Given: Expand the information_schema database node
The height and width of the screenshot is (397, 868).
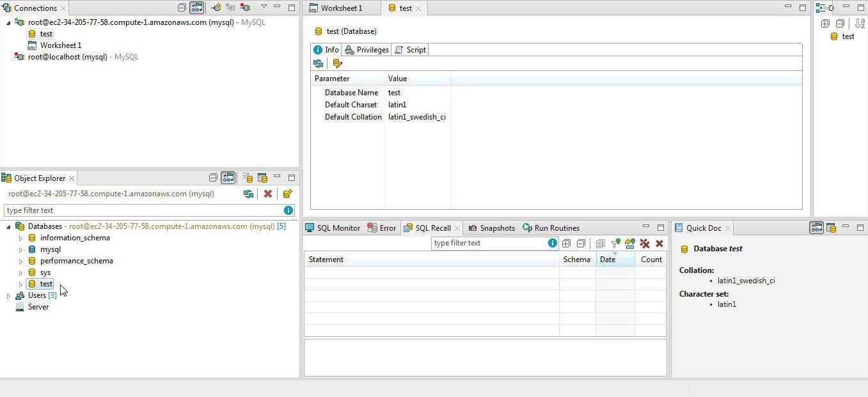Looking at the screenshot, I should [x=20, y=238].
